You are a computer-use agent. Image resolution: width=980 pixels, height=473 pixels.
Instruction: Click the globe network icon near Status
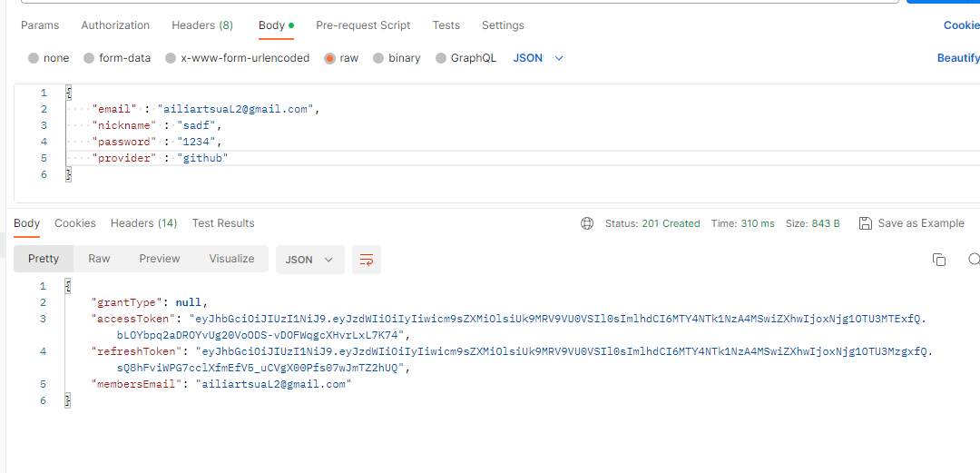pos(587,223)
